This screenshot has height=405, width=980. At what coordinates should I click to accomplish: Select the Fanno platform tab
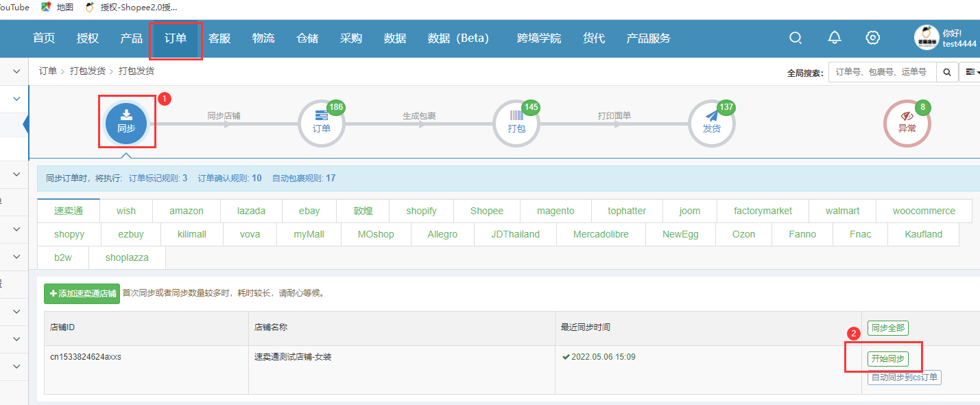coord(802,234)
